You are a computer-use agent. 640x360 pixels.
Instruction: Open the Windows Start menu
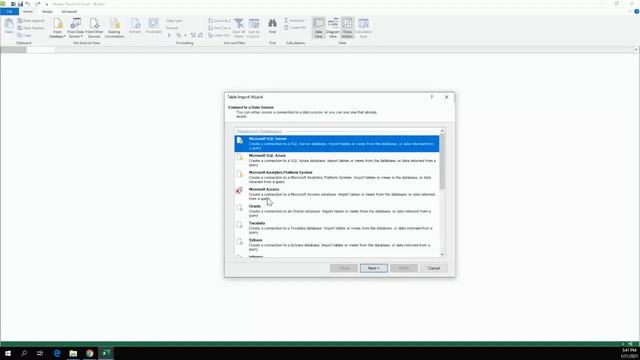coord(8,353)
